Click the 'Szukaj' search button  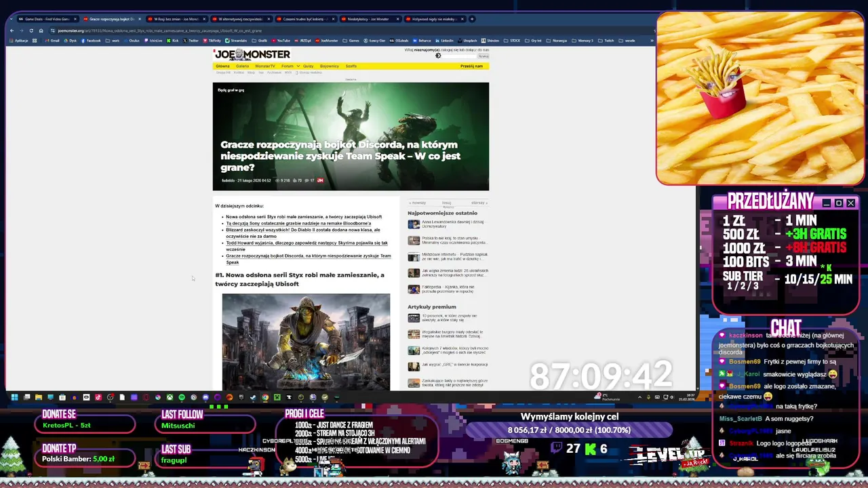[x=484, y=56]
